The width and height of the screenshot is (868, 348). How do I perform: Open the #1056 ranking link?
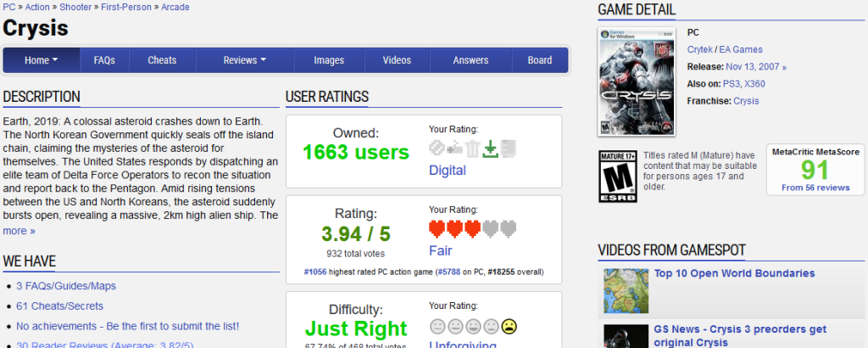[x=315, y=272]
